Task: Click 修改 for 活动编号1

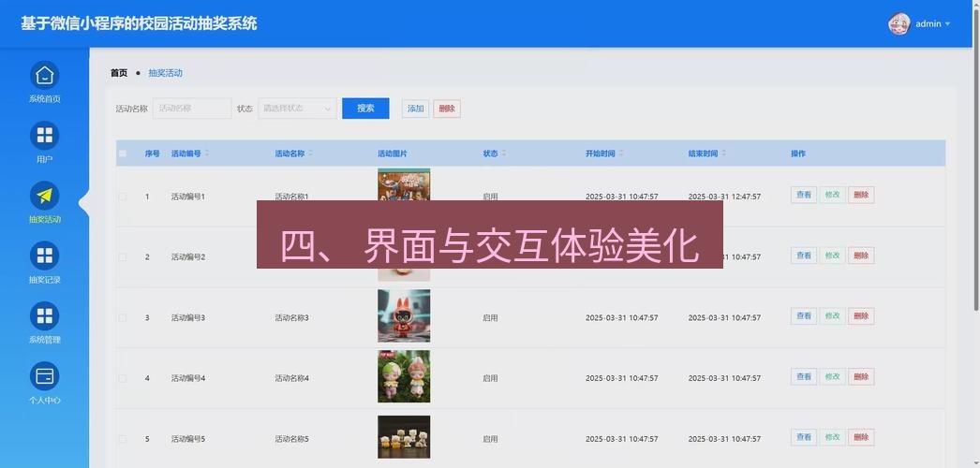Action: (833, 195)
